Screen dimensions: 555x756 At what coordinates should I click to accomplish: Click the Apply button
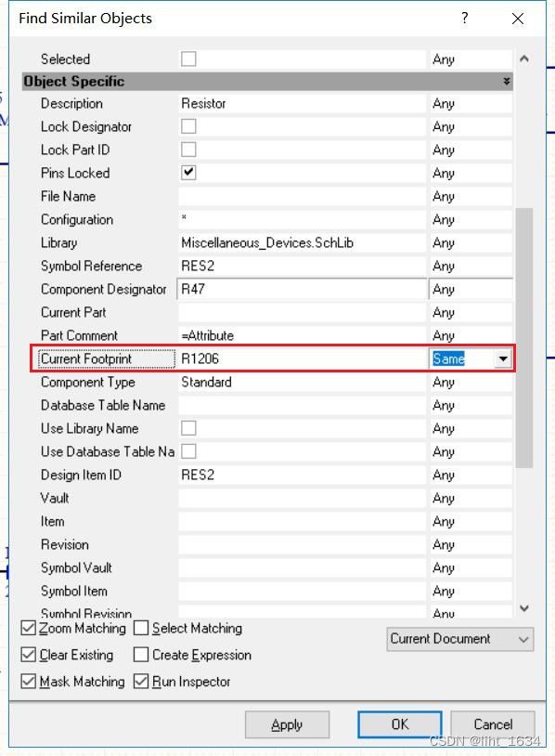click(x=287, y=724)
